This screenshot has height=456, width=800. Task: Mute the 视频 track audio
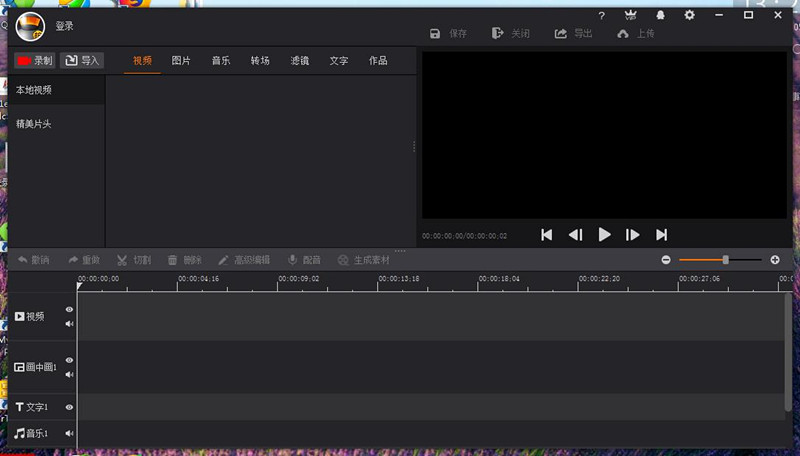69,324
